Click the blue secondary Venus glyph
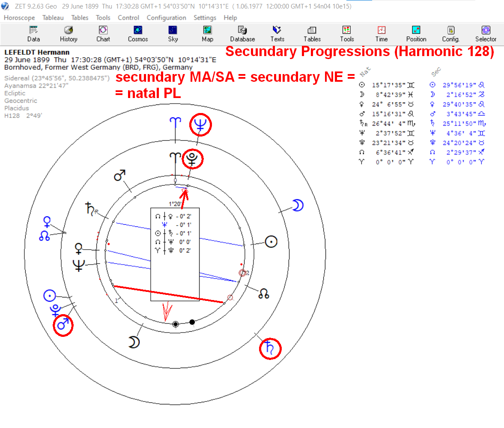The height and width of the screenshot is (428, 504). [x=47, y=222]
